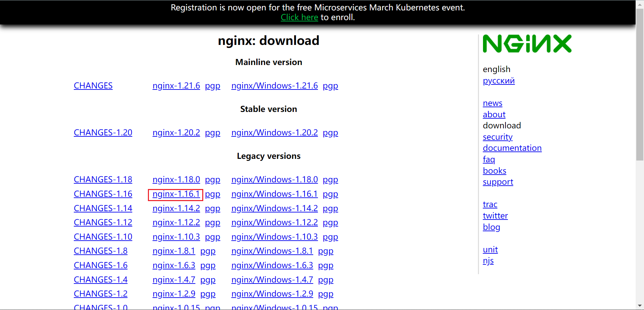The image size is (644, 310).
Task: Download nginx/Windows-1.6.3
Action: click(x=272, y=265)
